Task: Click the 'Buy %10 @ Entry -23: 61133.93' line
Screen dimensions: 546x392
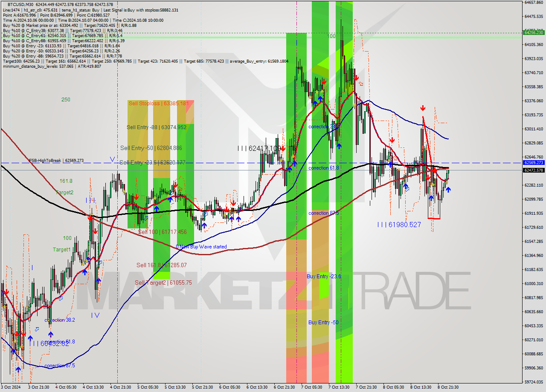Action: 61,46
